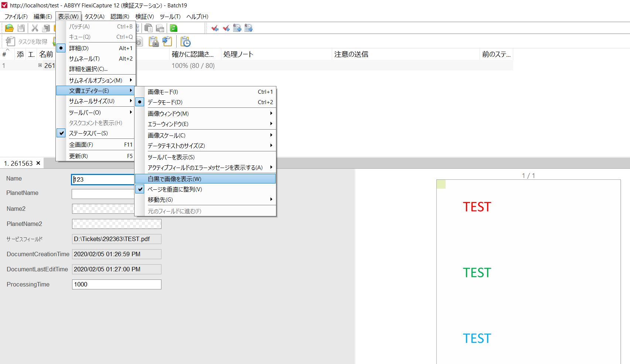Image resolution: width=630 pixels, height=364 pixels.
Task: Select データモード(D) radio option
Action: click(x=205, y=102)
